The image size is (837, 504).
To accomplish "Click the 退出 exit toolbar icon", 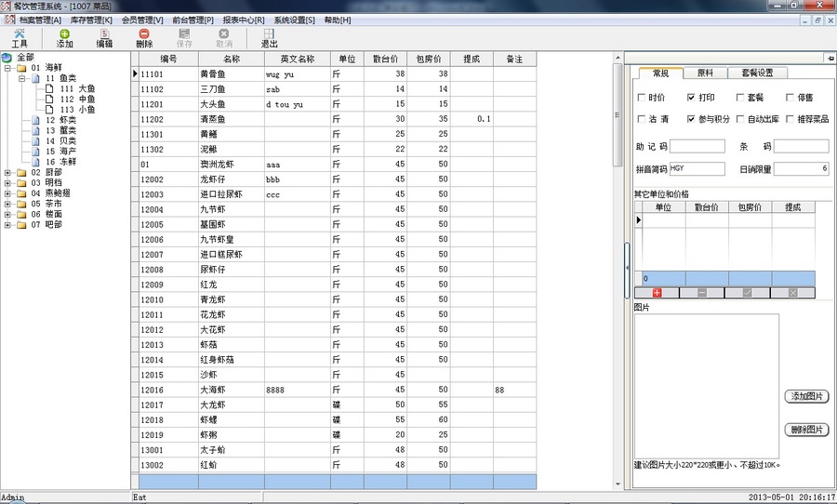I will (269, 38).
